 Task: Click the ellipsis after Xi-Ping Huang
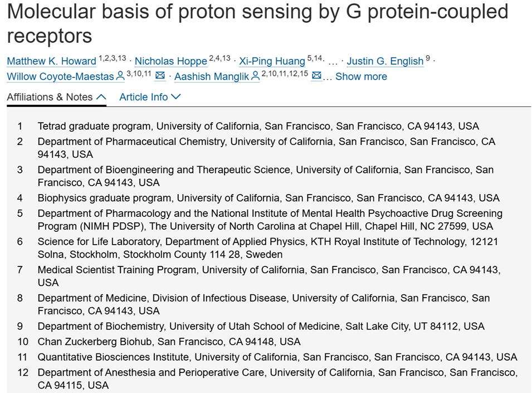click(x=333, y=62)
